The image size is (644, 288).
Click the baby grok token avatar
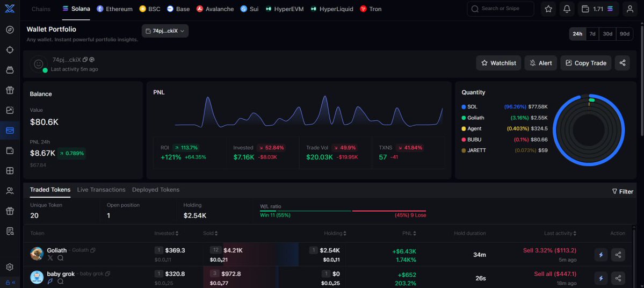click(37, 277)
